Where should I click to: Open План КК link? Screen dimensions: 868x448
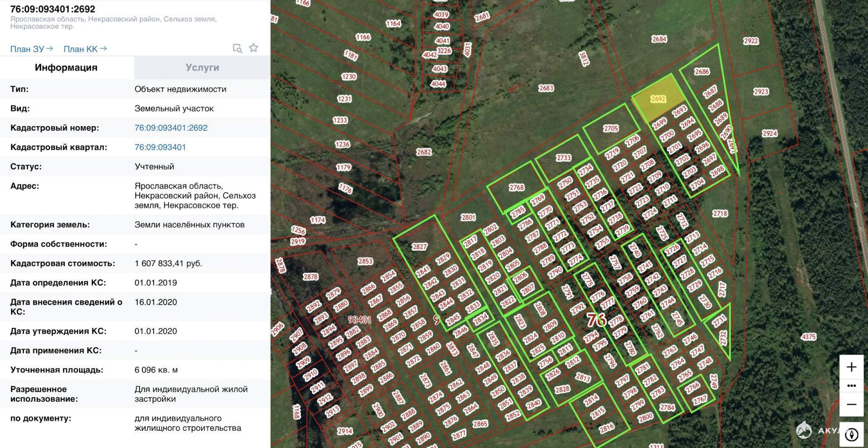click(x=85, y=49)
